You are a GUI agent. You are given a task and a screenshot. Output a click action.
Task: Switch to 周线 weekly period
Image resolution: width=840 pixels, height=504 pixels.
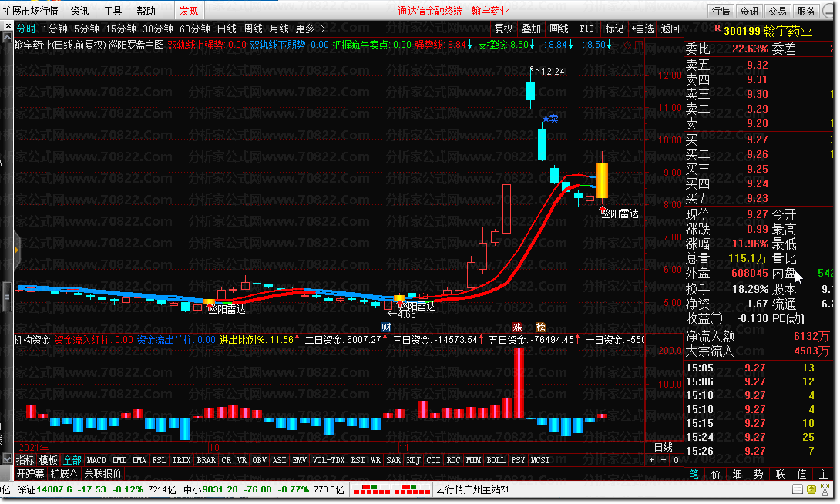[x=253, y=29]
